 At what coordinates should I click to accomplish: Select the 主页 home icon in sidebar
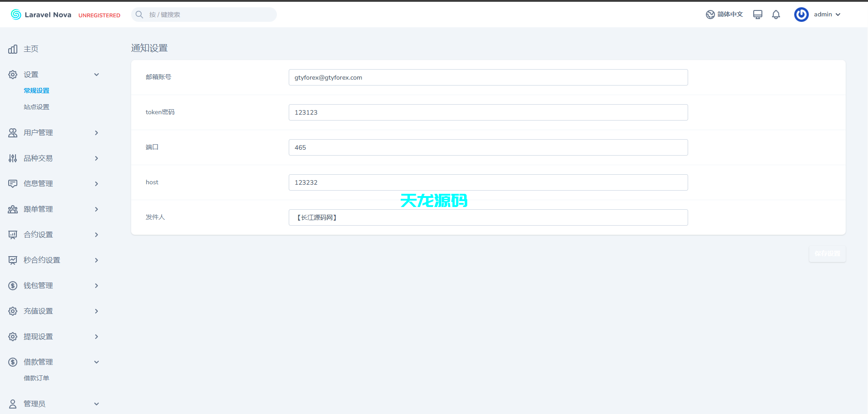pyautogui.click(x=12, y=49)
